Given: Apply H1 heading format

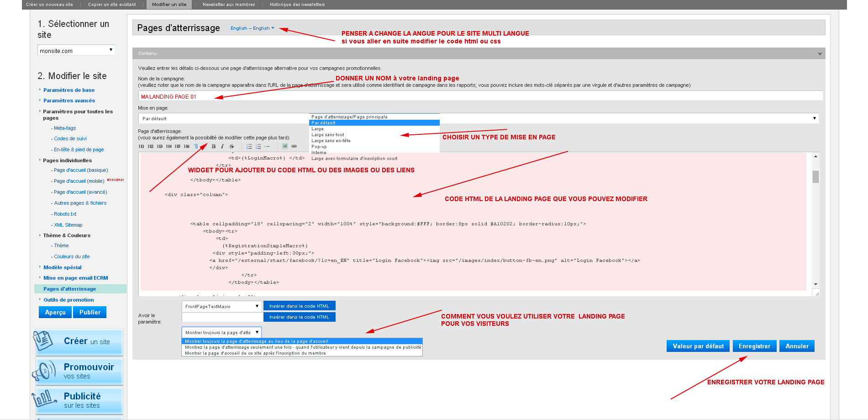Looking at the screenshot, I should [141, 146].
